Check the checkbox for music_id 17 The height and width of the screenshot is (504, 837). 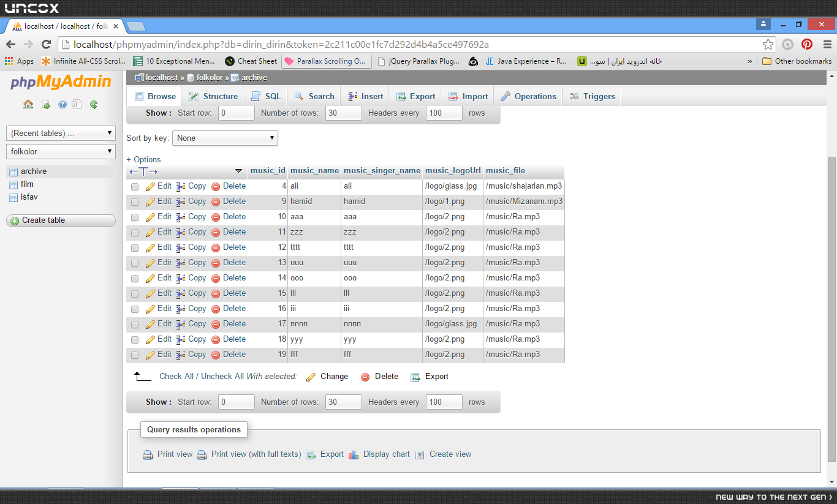[x=135, y=325]
